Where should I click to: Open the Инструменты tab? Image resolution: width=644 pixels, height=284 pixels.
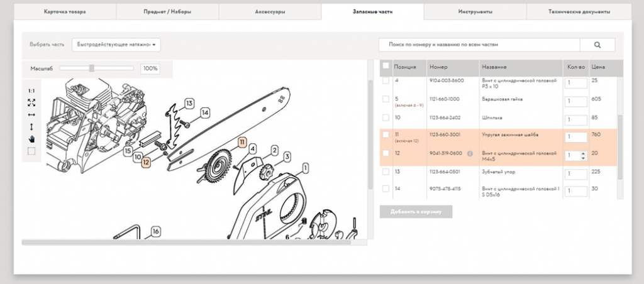pyautogui.click(x=475, y=12)
